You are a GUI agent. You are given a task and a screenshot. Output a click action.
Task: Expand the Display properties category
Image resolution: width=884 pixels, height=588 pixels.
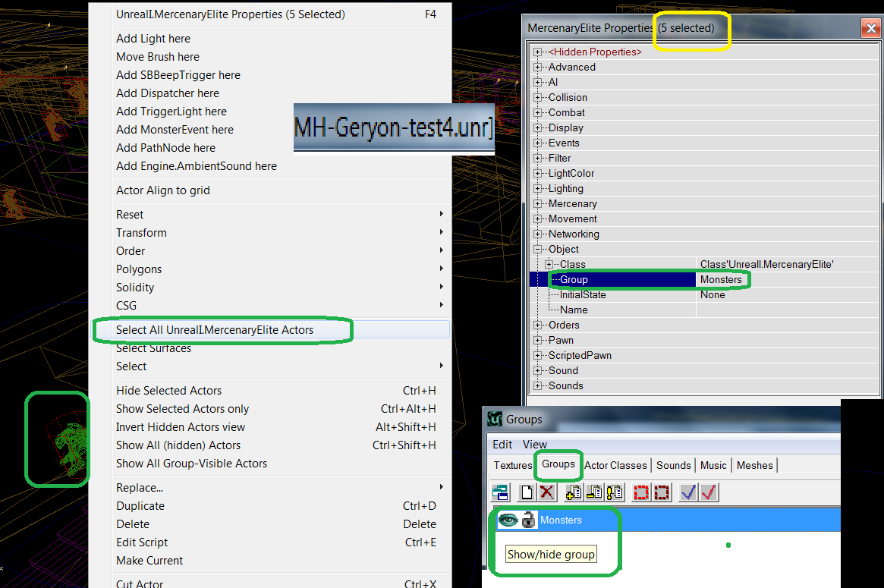pyautogui.click(x=537, y=128)
